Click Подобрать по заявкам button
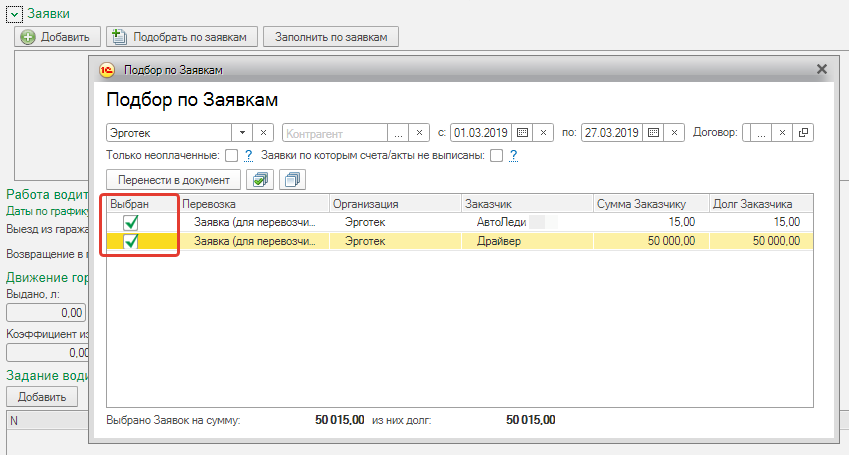 (182, 37)
